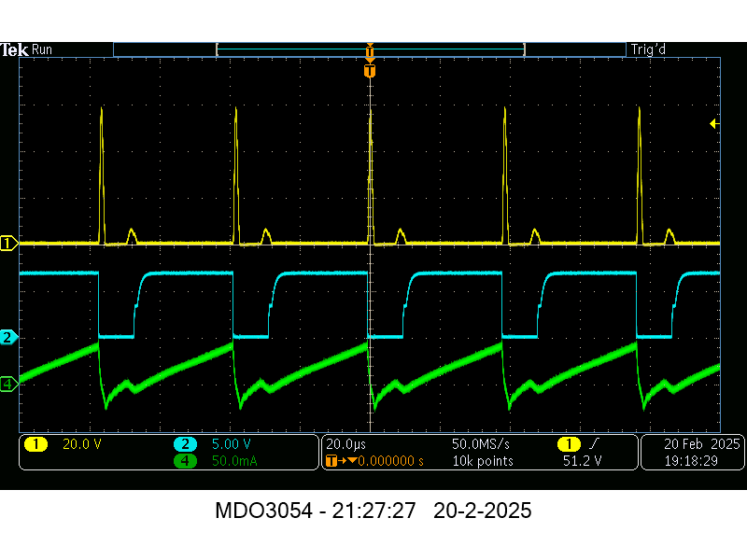
Task: Select the cyan channel 2 badge in readout
Action: [x=185, y=444]
